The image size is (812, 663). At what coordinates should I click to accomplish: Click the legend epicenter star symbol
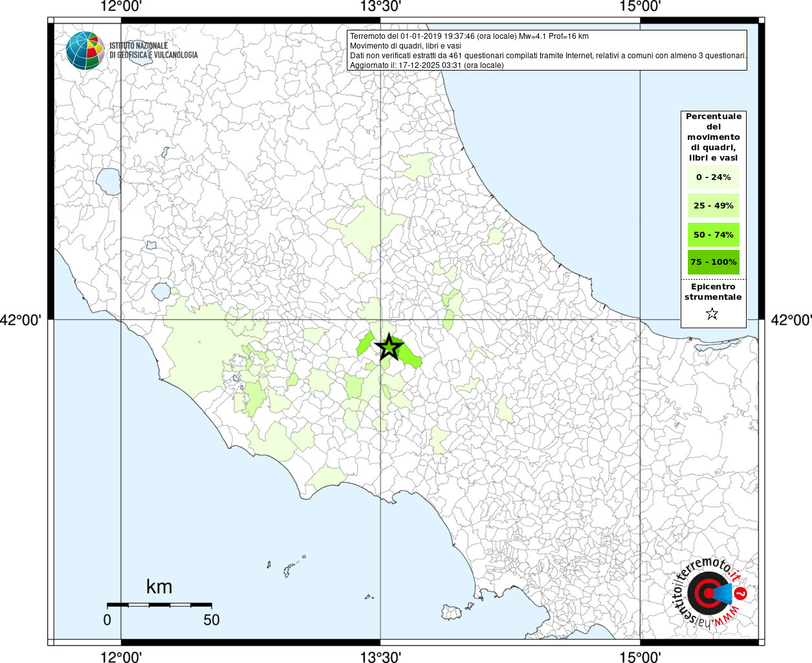[712, 314]
